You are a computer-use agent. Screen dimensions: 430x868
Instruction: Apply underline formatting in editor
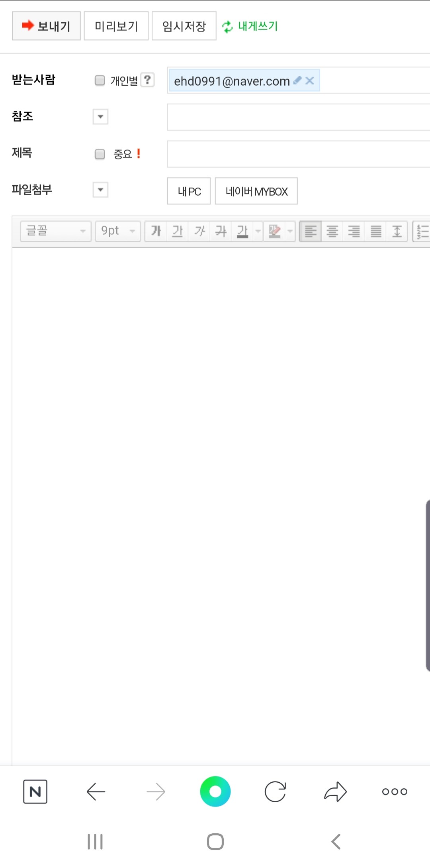coord(178,231)
